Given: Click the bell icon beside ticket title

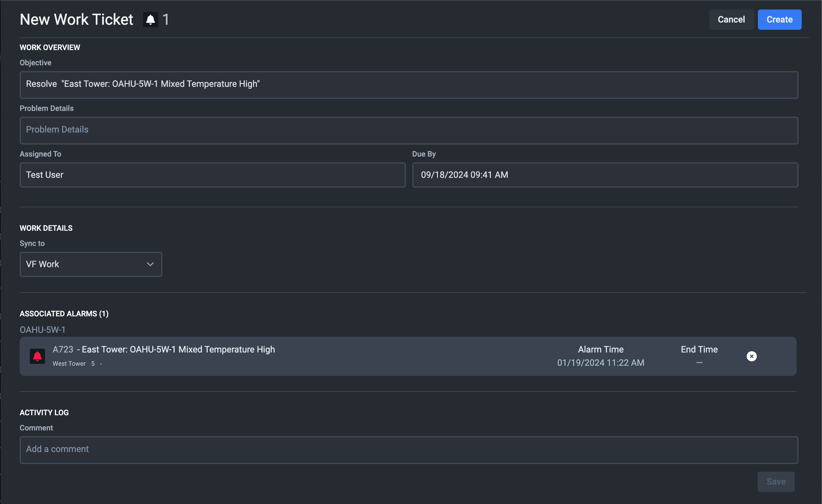Looking at the screenshot, I should (x=150, y=20).
